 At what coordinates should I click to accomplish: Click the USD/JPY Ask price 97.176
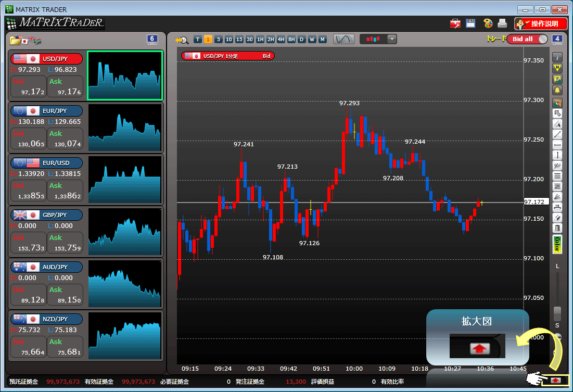click(65, 86)
